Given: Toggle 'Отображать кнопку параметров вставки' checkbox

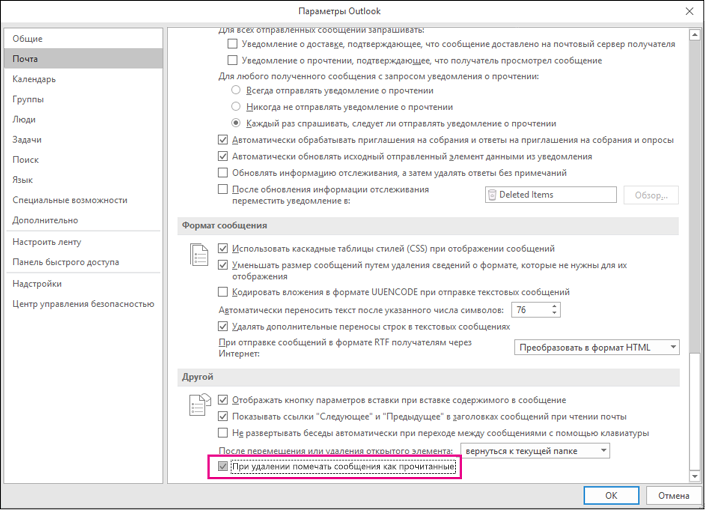Looking at the screenshot, I should coord(223,400).
